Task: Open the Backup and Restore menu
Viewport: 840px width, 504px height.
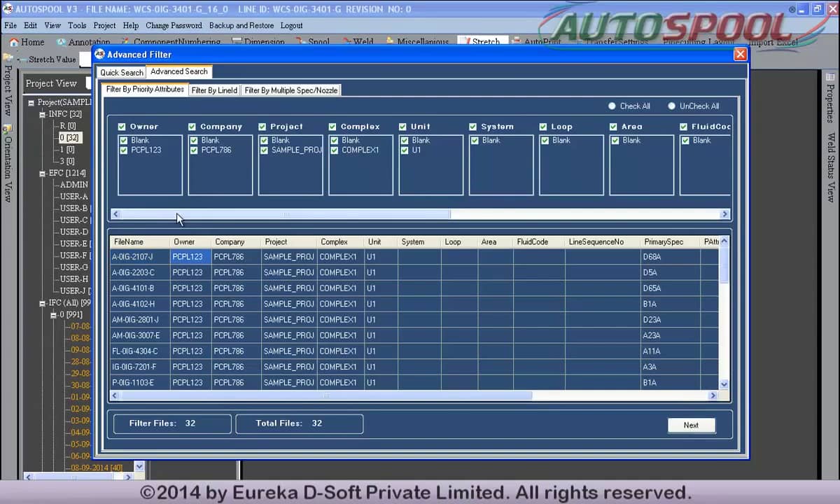Action: [241, 25]
